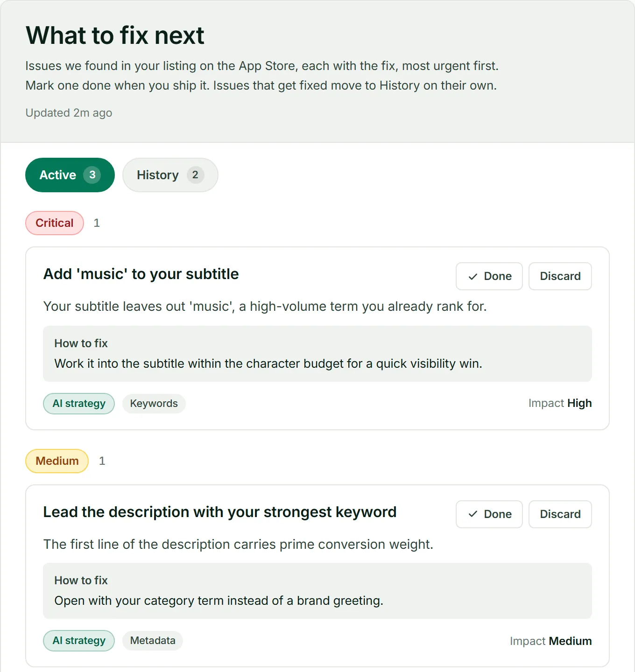Click the Critical severity badge
Screen dimensions: 635x672
tap(55, 223)
